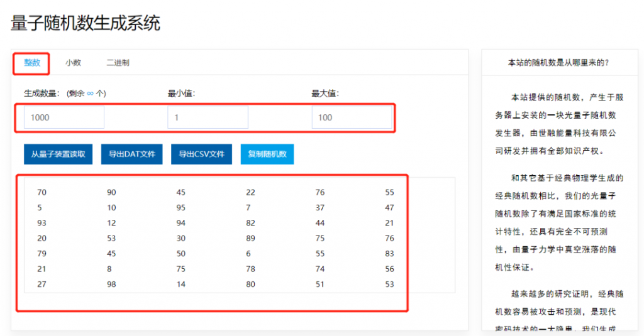This screenshot has height=336, width=644.
Task: Open the 二进制 tab
Action: tap(118, 63)
